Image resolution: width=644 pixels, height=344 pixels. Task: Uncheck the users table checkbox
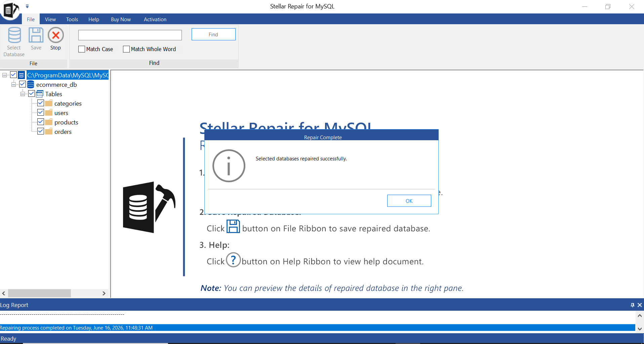(x=41, y=112)
